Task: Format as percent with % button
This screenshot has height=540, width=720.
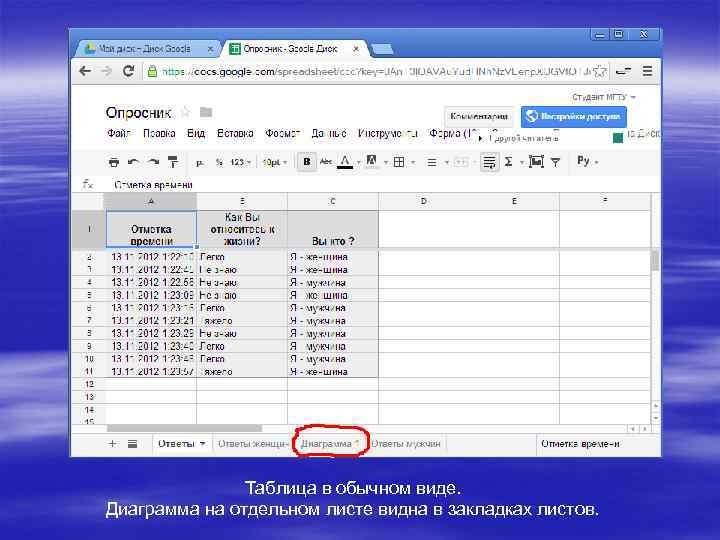Action: pyautogui.click(x=219, y=162)
